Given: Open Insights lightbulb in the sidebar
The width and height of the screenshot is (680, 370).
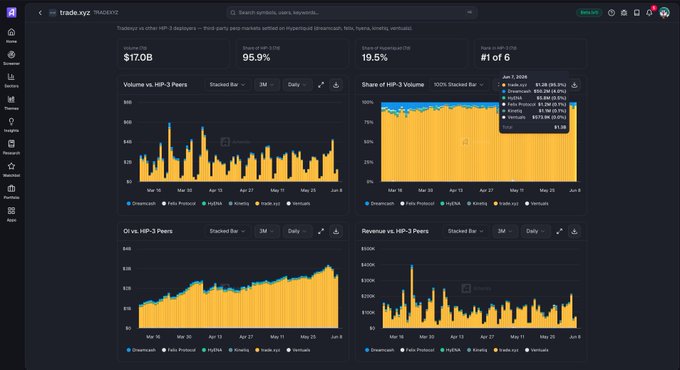Looking at the screenshot, I should (x=11, y=124).
